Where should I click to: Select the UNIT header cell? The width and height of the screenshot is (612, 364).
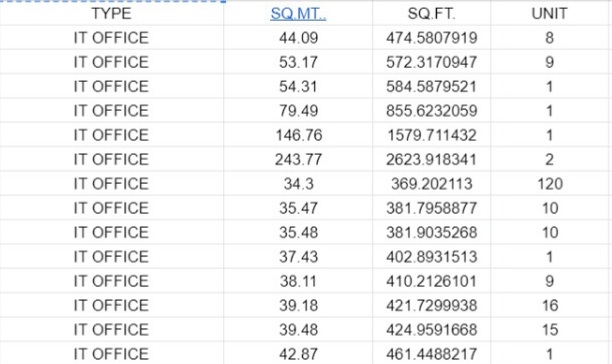point(551,13)
